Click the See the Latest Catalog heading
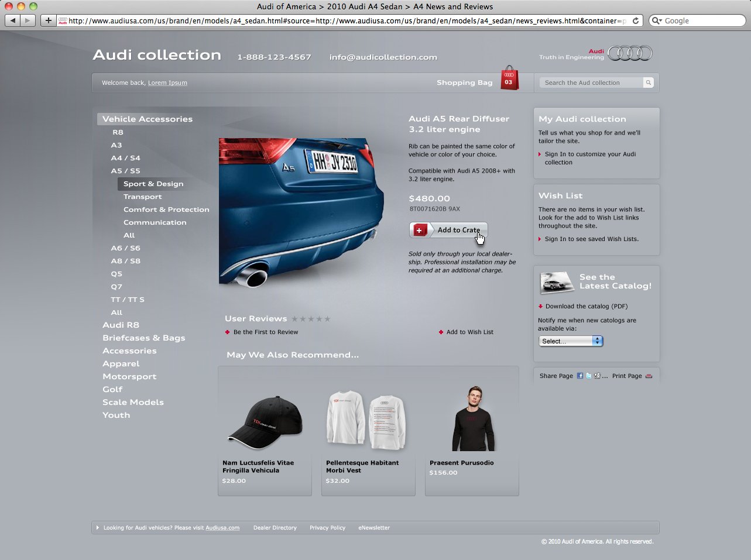 pyautogui.click(x=615, y=281)
